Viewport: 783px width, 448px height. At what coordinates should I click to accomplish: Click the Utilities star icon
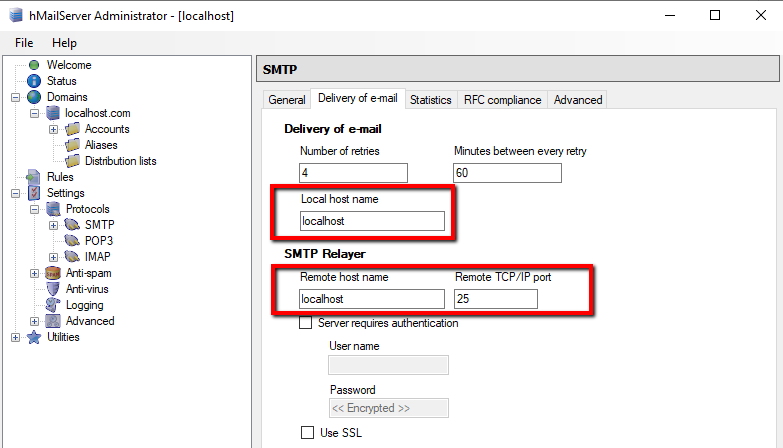click(34, 337)
